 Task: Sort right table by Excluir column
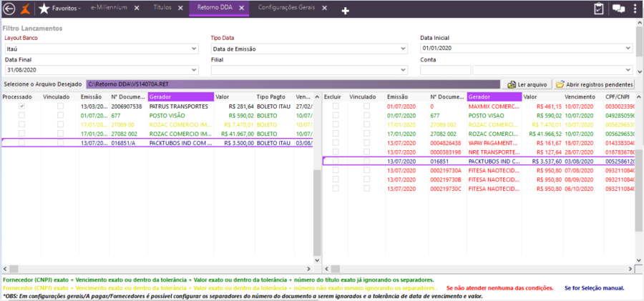(335, 97)
